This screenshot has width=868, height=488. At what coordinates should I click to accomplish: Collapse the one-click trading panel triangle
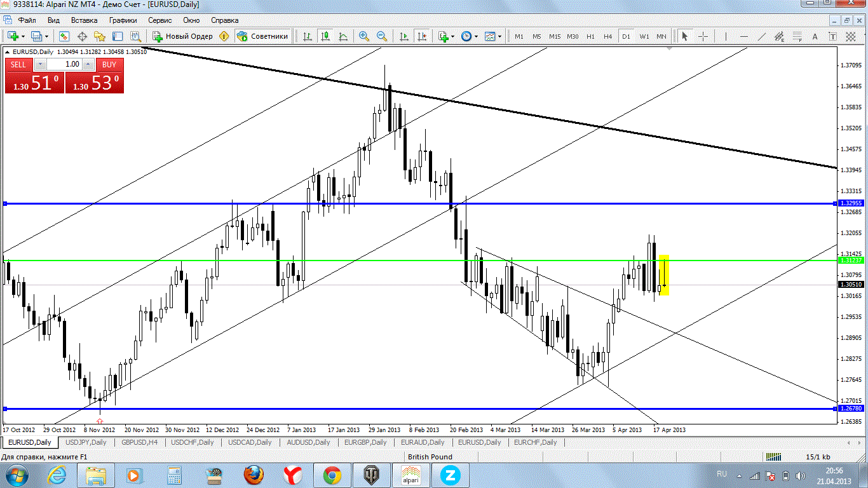(x=7, y=51)
